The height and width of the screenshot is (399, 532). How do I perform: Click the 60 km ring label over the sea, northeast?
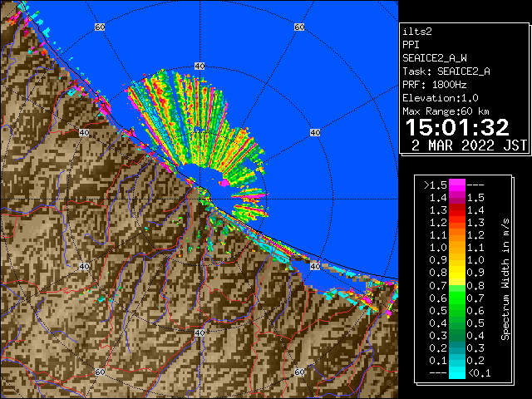[299, 27]
